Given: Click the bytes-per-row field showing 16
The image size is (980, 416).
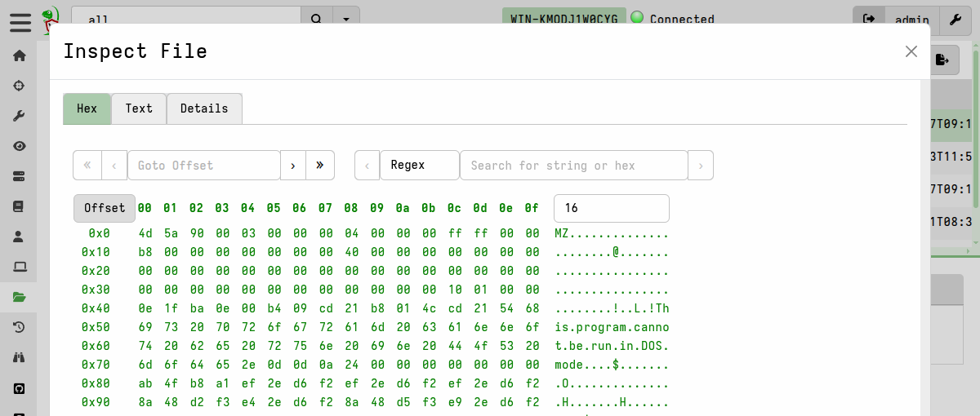Looking at the screenshot, I should pos(612,208).
